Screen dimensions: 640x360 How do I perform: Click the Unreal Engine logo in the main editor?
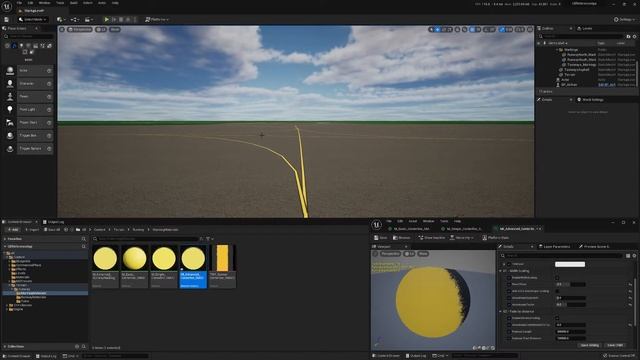(x=7, y=6)
